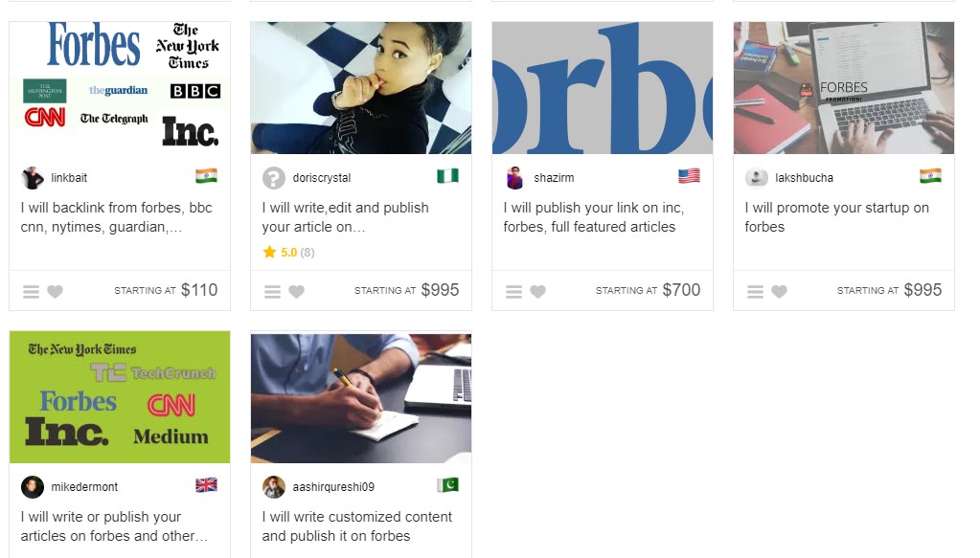Open the green media logos gig thumbnail
Image resolution: width=980 pixels, height=558 pixels.
click(120, 397)
